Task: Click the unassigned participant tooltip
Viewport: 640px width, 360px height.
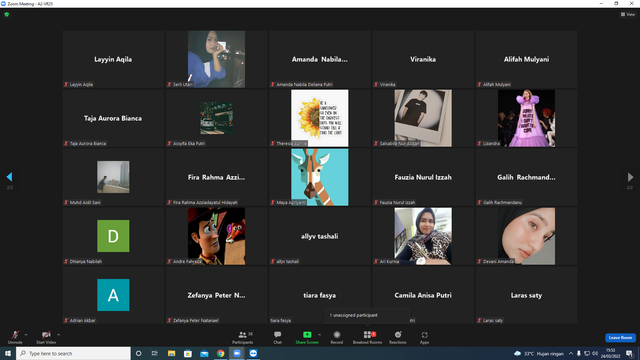Action: tap(367, 315)
